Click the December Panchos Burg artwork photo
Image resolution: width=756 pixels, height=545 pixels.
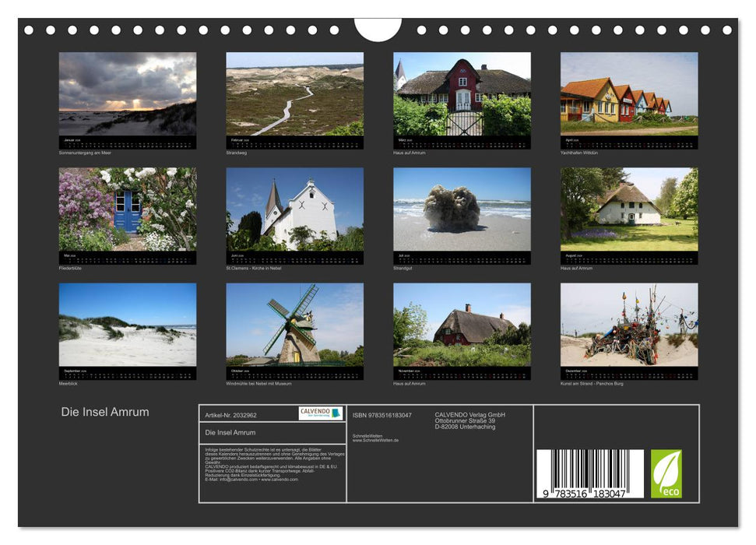pos(628,325)
